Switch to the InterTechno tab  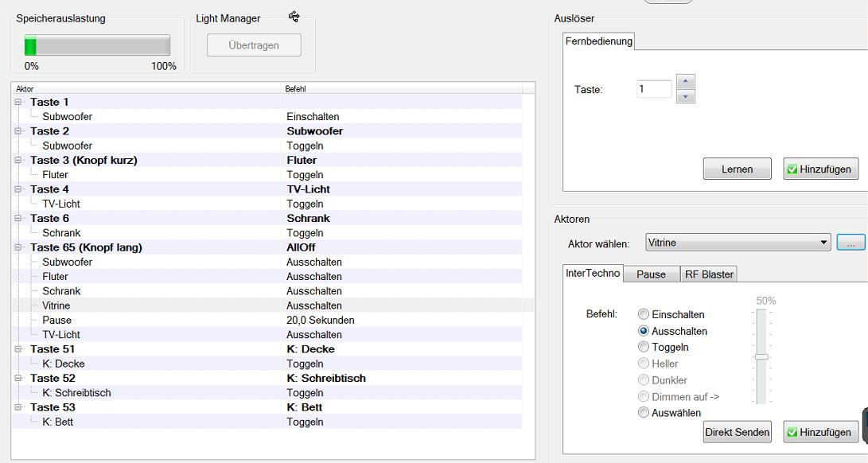[x=593, y=273]
